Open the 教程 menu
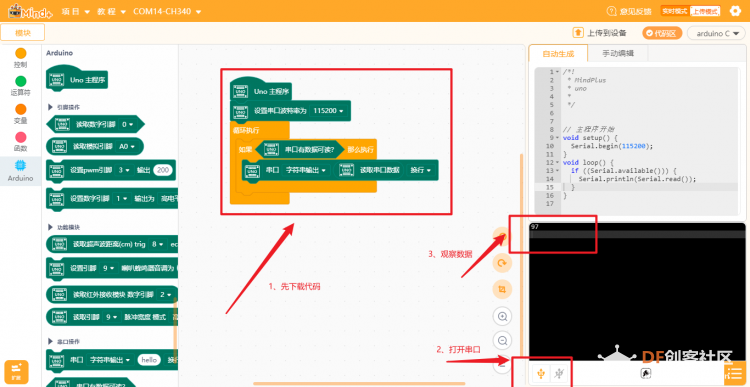This screenshot has height=387, width=750. pos(110,11)
